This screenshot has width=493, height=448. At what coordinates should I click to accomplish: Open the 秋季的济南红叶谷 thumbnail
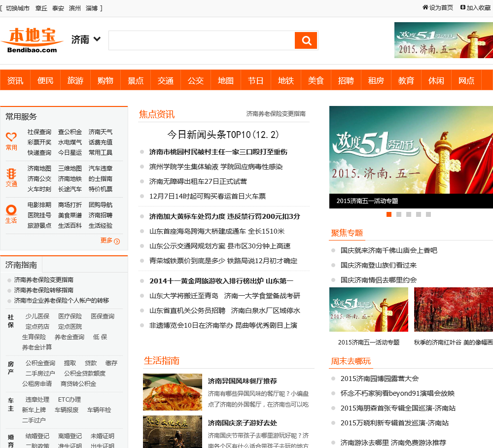point(454,310)
